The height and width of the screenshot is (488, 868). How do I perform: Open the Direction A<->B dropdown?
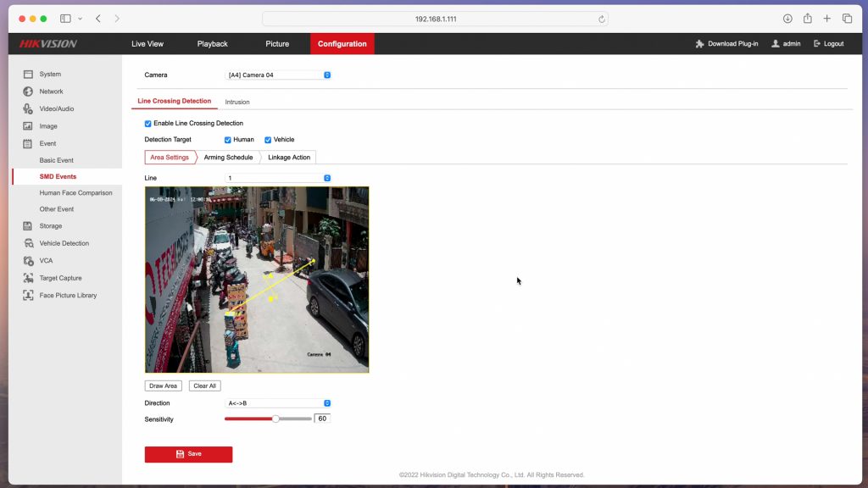[278, 403]
